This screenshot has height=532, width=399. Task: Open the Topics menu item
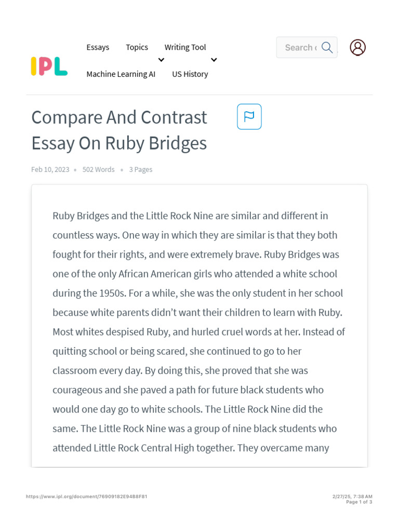pos(137,47)
